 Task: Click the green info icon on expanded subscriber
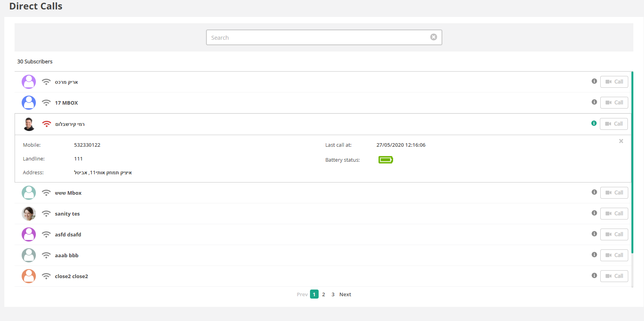594,124
